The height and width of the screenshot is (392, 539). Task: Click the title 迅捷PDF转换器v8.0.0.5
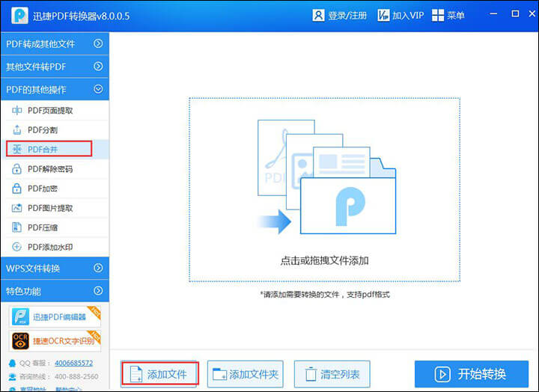pyautogui.click(x=81, y=16)
